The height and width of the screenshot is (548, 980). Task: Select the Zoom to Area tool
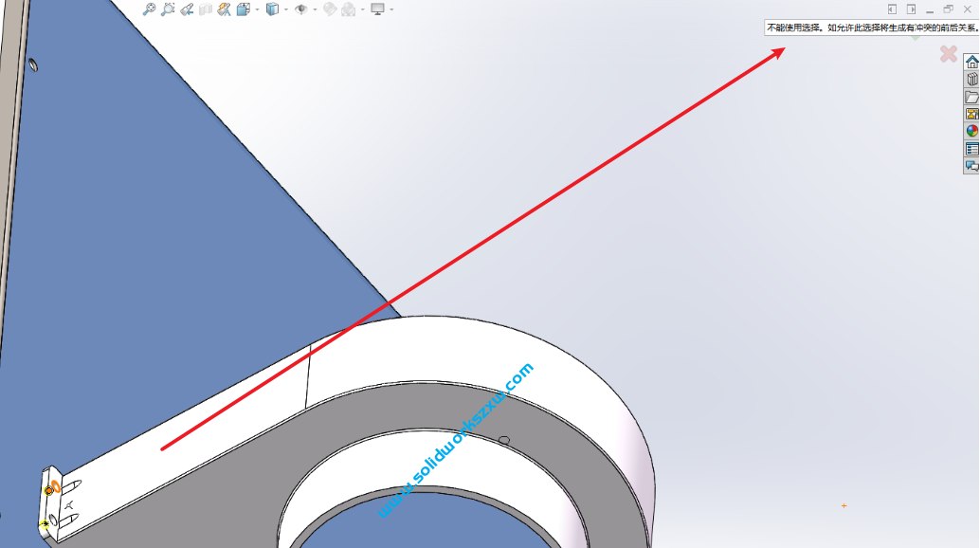coord(168,9)
